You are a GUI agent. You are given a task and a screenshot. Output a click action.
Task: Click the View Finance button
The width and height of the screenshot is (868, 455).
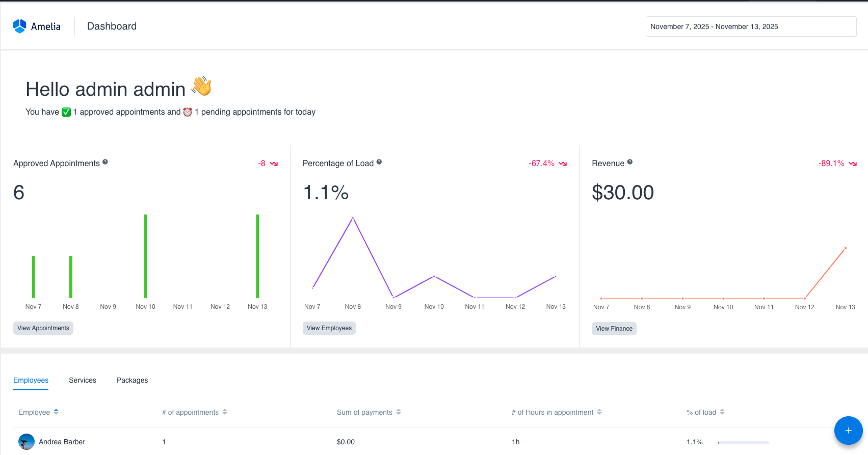[614, 329]
